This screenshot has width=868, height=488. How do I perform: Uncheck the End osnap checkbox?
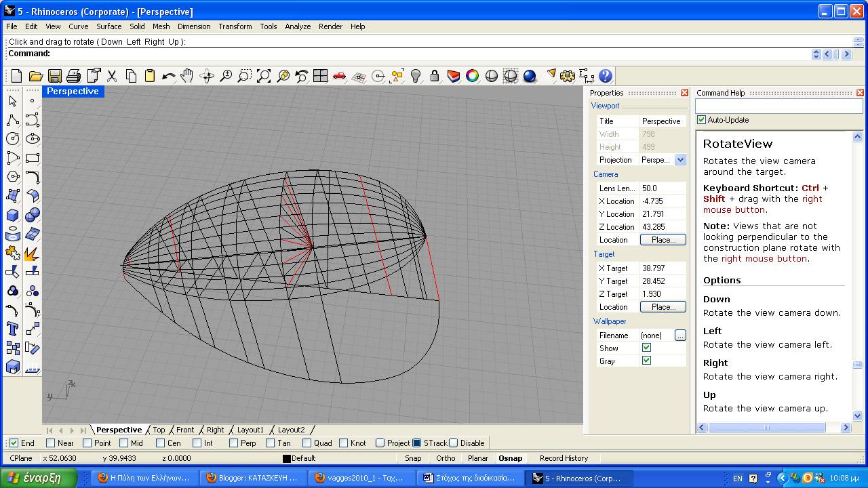click(x=14, y=443)
